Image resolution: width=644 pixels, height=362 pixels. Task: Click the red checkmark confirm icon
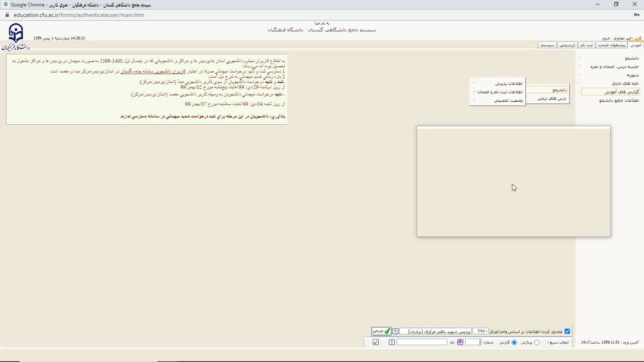376,342
